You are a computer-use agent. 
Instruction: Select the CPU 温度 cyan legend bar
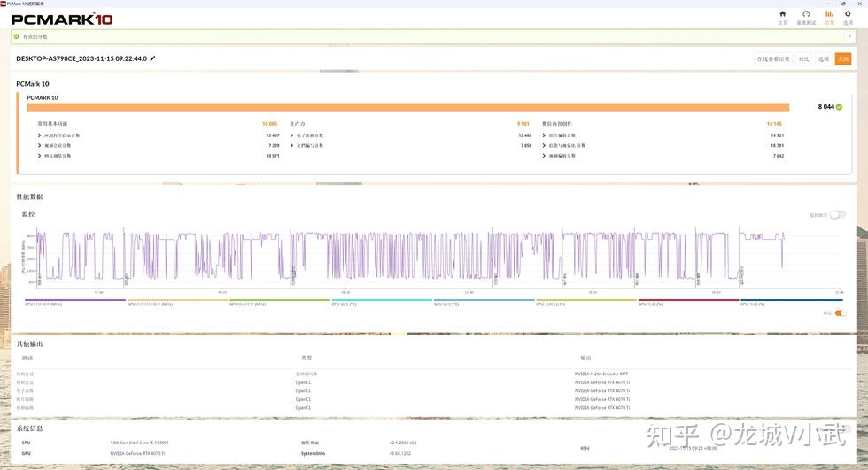pos(382,302)
